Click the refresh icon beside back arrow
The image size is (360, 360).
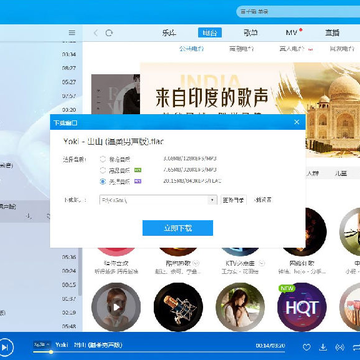point(109,33)
